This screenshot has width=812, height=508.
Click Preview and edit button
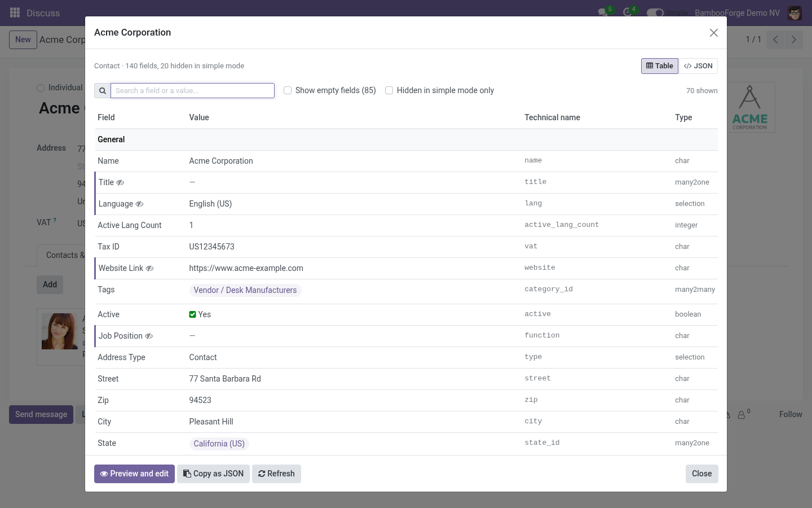tap(134, 474)
